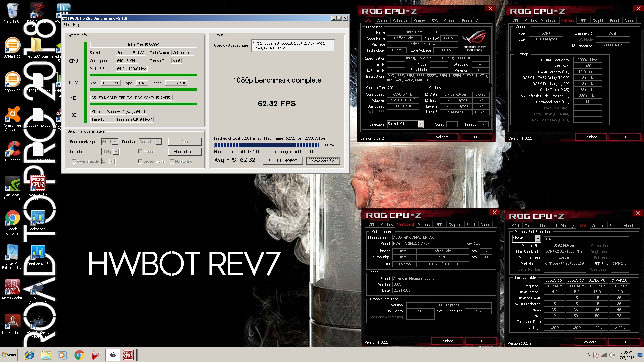Open the 335697.hwbot file on the desktop
Screen dimensions: 644x362
click(38, 117)
